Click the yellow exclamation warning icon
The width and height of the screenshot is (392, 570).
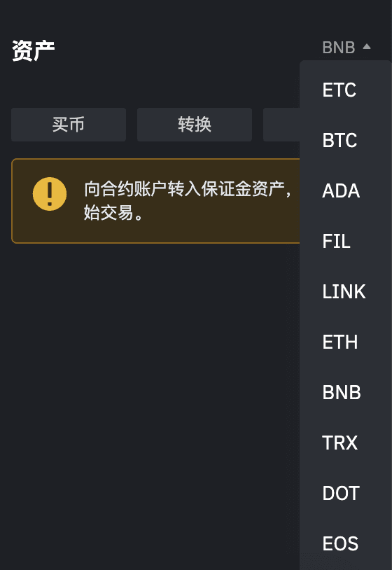[x=50, y=194]
